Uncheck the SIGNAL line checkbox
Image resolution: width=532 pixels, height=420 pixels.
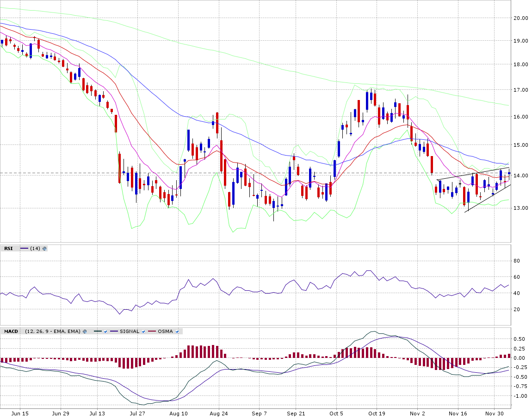coord(143,332)
